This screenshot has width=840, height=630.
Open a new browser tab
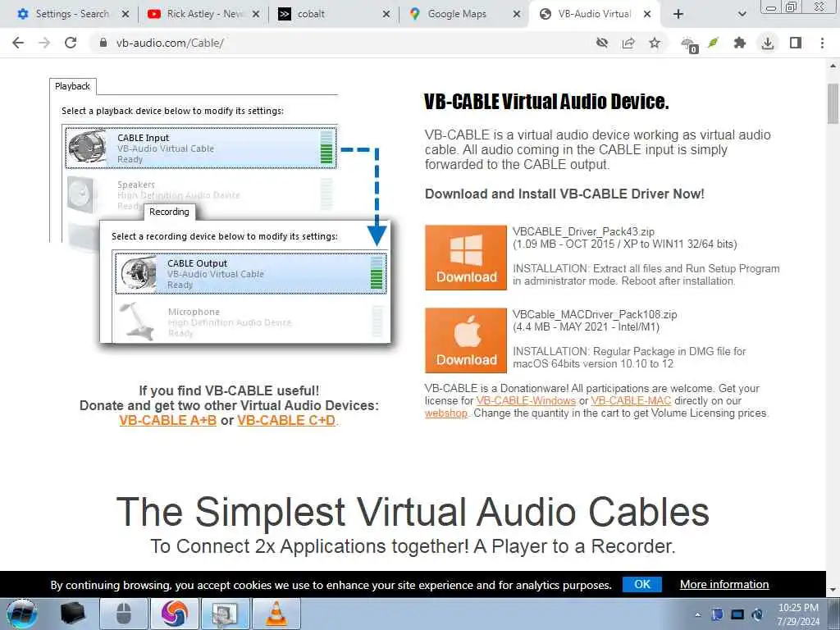click(x=678, y=14)
